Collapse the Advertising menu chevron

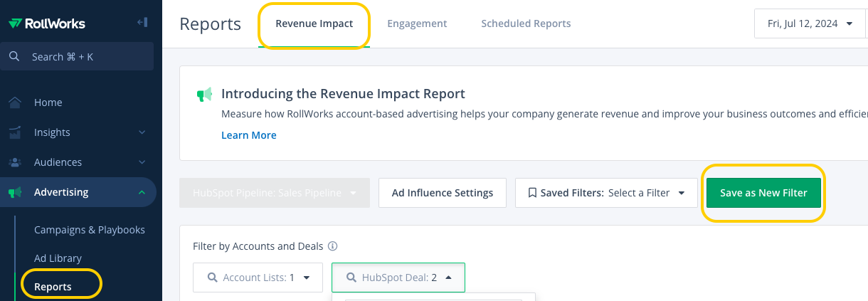142,192
